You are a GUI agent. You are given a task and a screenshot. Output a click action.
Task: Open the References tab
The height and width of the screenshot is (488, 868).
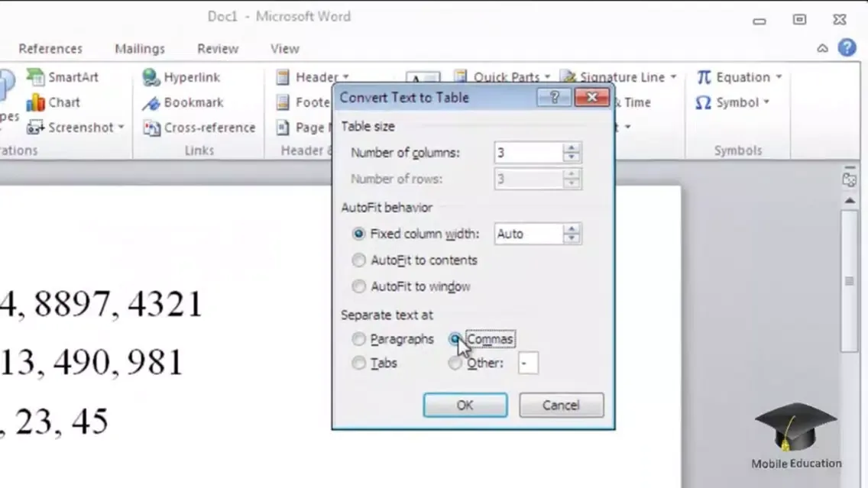(50, 49)
